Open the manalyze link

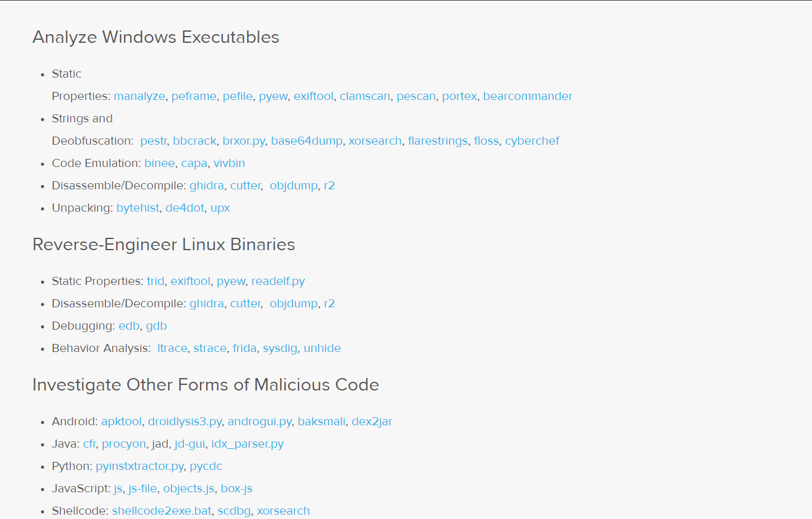coord(140,96)
